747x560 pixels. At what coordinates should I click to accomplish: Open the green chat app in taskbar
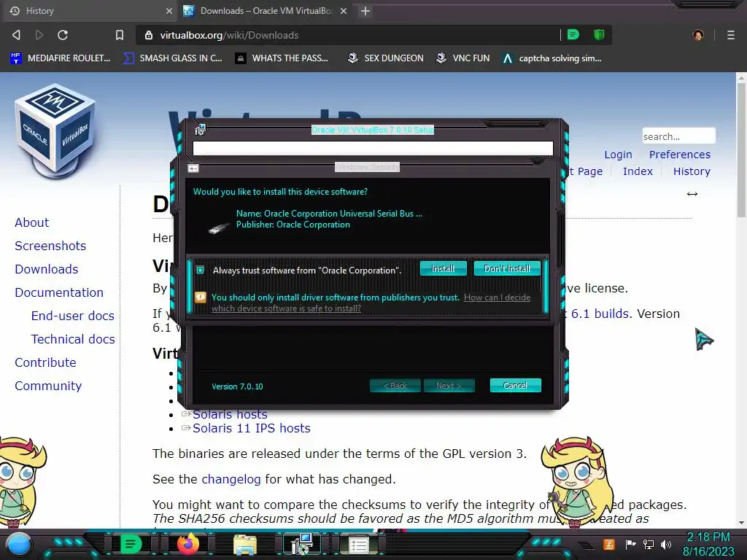(130, 544)
